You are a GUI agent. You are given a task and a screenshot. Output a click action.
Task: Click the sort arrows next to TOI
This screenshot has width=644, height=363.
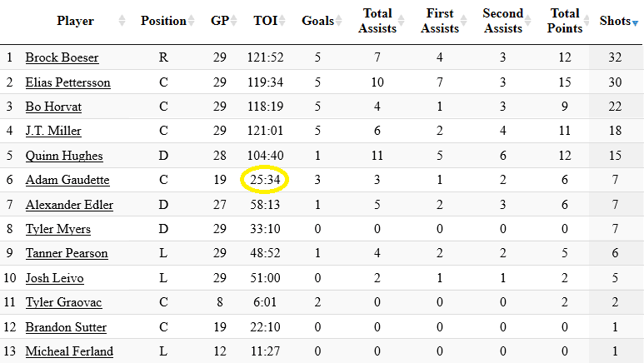click(x=285, y=21)
